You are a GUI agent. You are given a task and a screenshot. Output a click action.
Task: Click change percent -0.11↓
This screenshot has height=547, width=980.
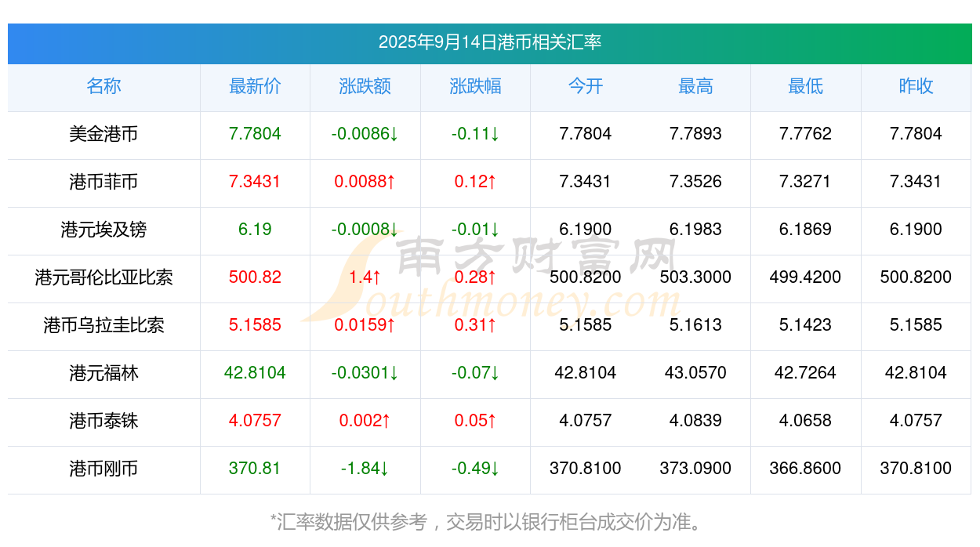[x=475, y=134]
